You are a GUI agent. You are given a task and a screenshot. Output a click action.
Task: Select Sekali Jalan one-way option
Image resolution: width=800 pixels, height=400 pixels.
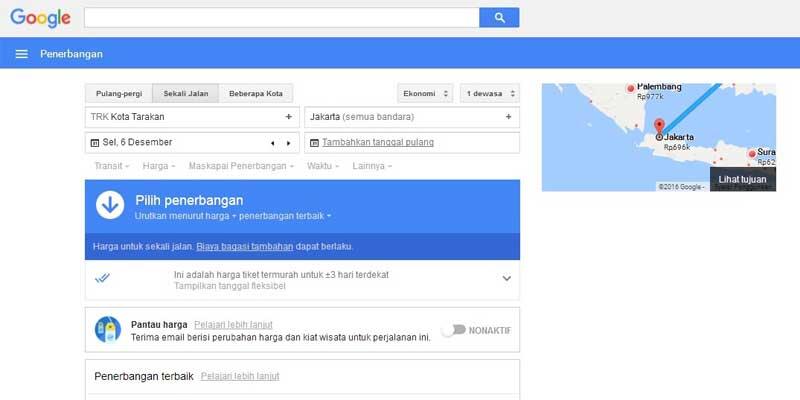coord(186,93)
